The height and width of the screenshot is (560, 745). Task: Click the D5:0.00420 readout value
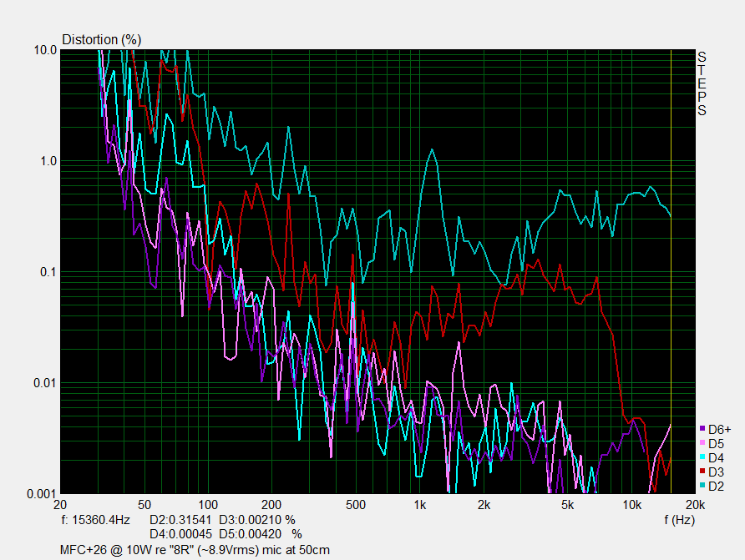pyautogui.click(x=251, y=534)
